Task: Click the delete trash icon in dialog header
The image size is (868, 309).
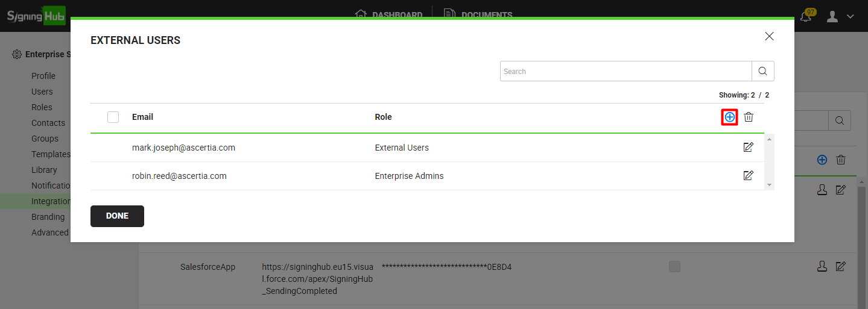Action: [749, 117]
